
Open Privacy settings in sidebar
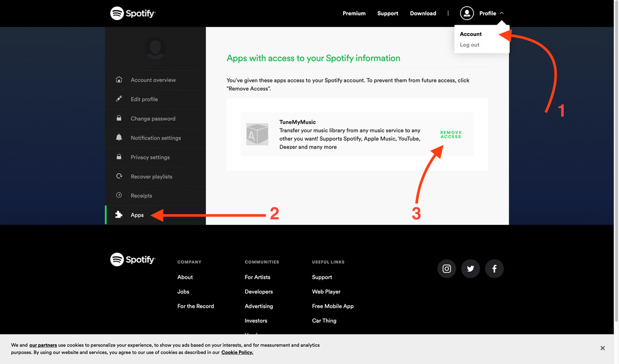pyautogui.click(x=150, y=157)
